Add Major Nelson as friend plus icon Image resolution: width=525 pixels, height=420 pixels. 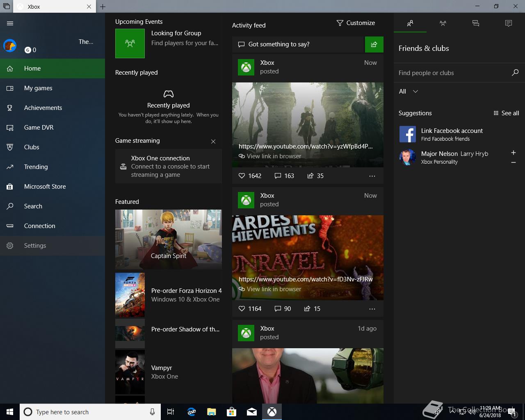[x=513, y=153]
